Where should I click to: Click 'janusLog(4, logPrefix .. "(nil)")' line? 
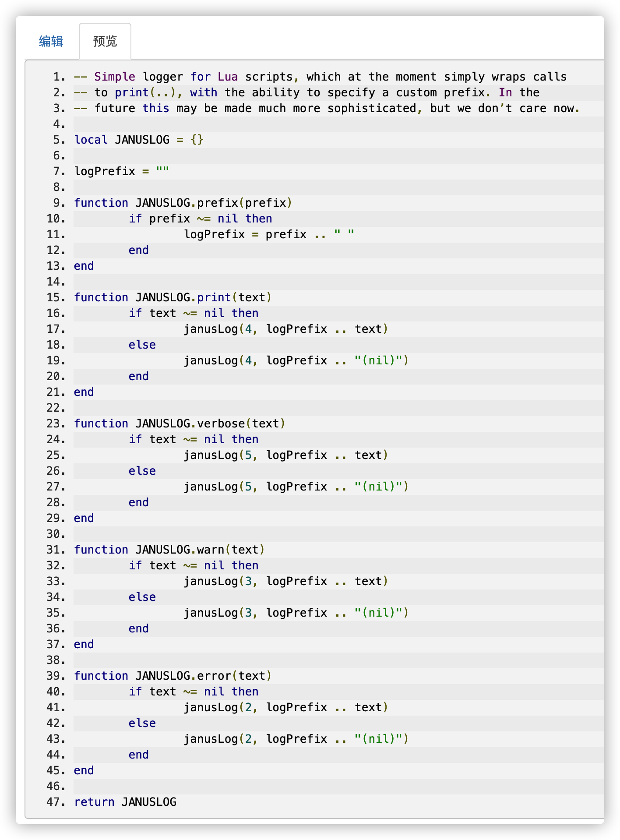[x=296, y=360]
